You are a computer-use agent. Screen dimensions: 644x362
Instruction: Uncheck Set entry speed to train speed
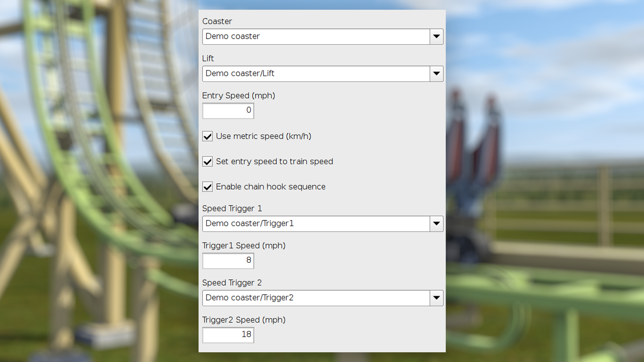point(208,162)
